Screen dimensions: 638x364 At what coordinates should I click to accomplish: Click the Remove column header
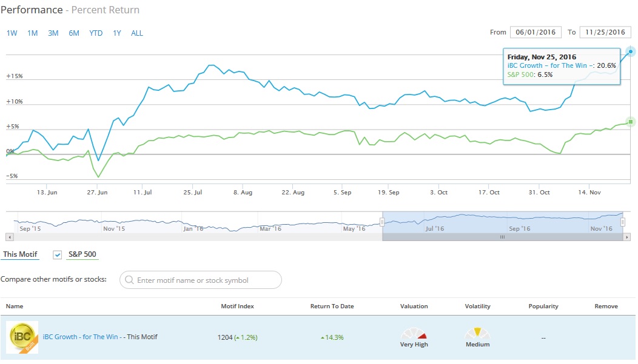click(606, 306)
